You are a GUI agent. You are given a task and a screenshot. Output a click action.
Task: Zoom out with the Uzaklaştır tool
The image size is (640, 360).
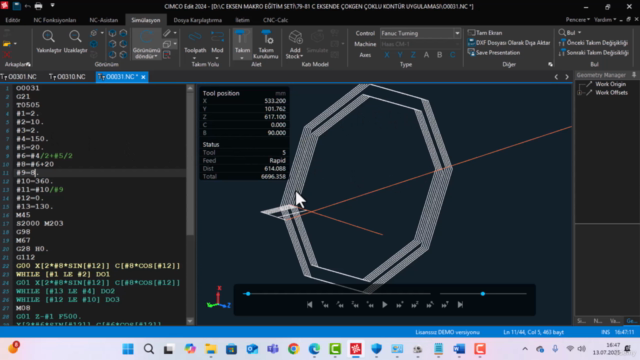[x=75, y=42]
